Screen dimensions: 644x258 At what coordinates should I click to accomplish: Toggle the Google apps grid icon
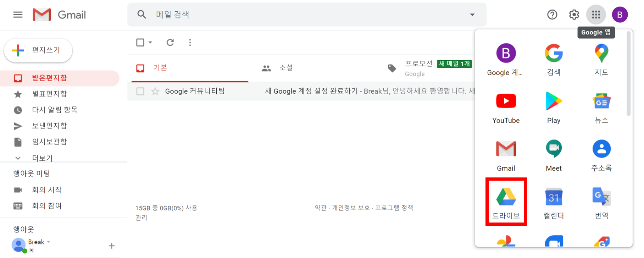(x=596, y=15)
